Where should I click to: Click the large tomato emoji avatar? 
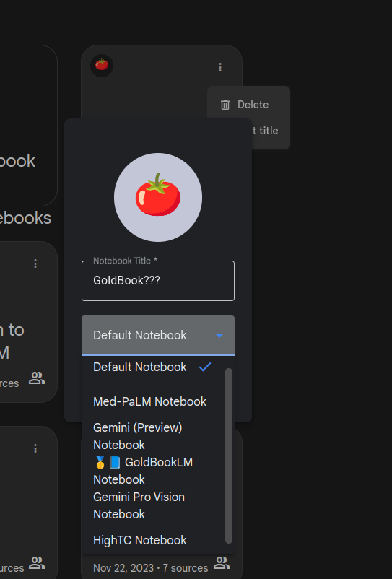158,197
